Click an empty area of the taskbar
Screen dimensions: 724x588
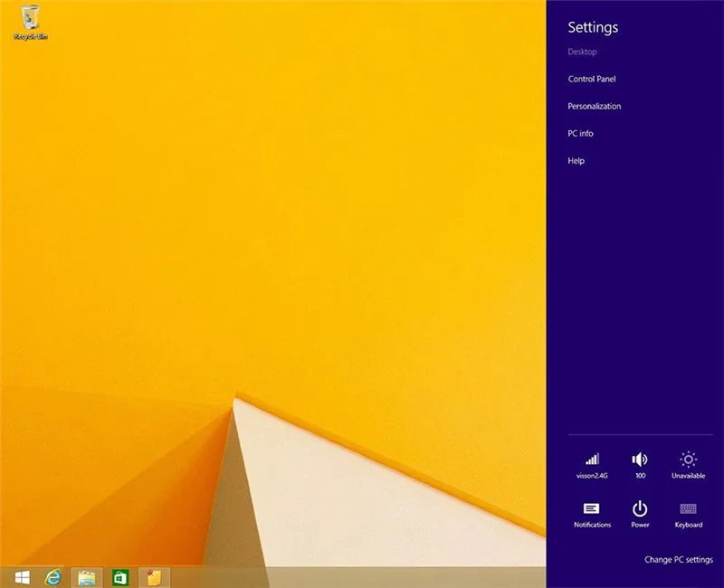(x=360, y=577)
